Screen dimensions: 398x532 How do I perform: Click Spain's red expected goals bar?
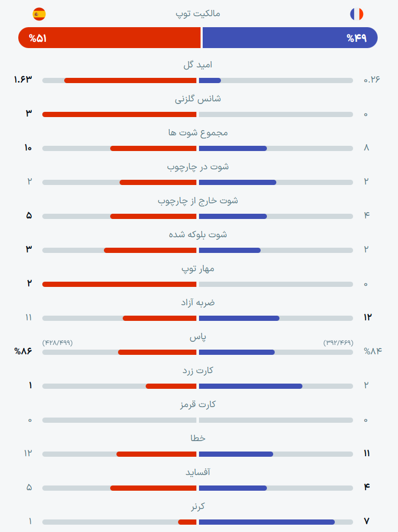(130, 80)
